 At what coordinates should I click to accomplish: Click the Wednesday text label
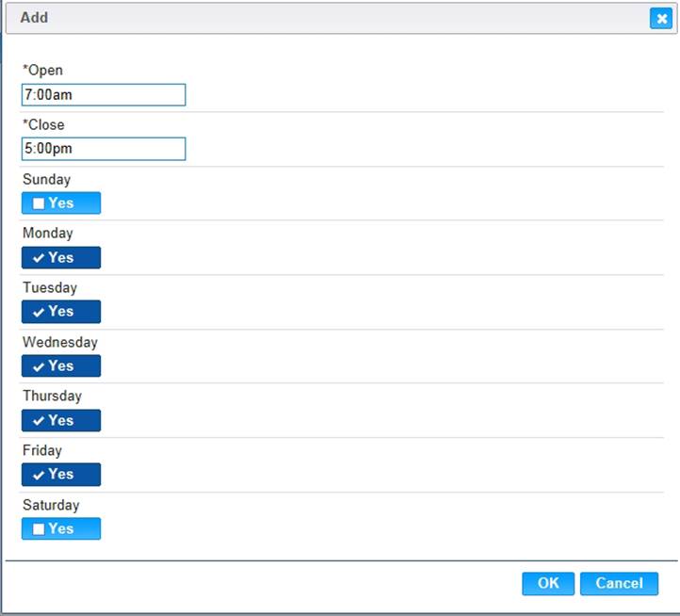click(59, 342)
